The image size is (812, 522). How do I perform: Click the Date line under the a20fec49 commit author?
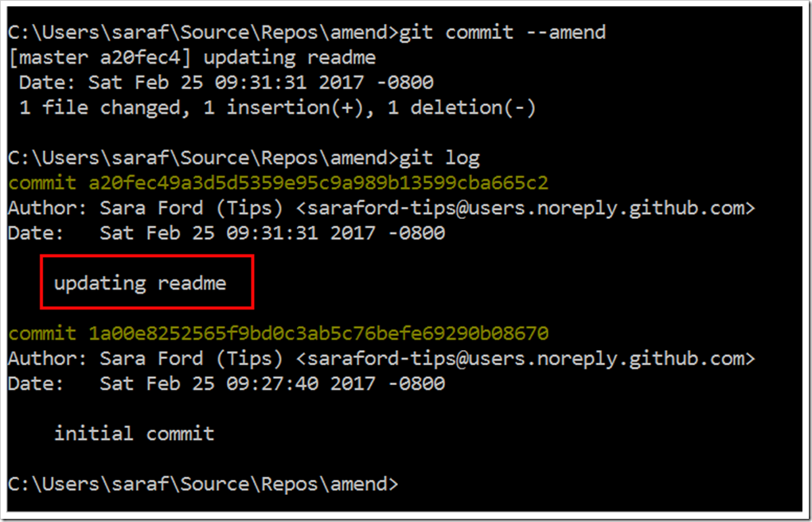tap(227, 233)
